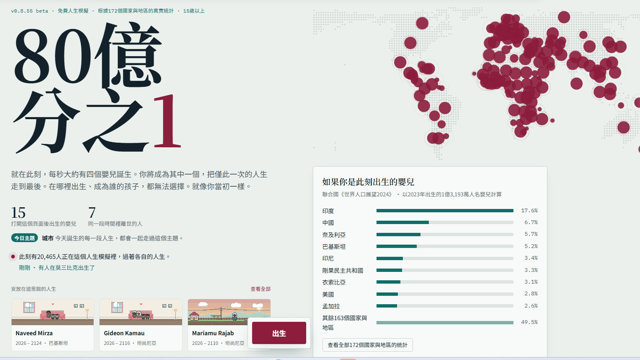640x360 pixels.
Task: Open the 查看全部 link above the life cards
Action: [x=260, y=289]
